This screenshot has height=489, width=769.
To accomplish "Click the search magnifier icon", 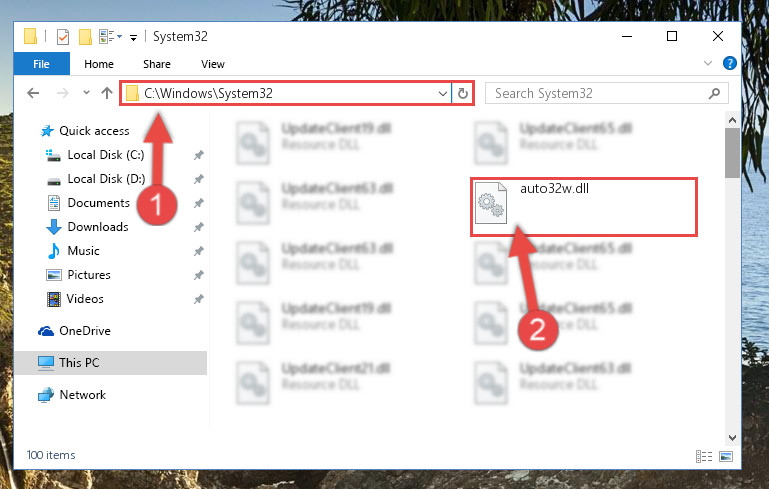I will (x=715, y=93).
